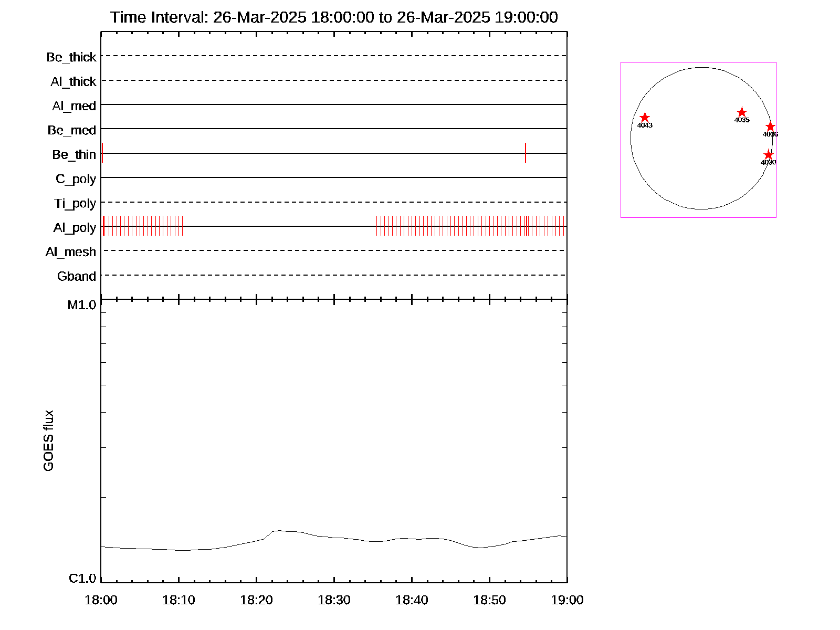
Task: Click the 18:30 time axis label
Action: (x=334, y=600)
